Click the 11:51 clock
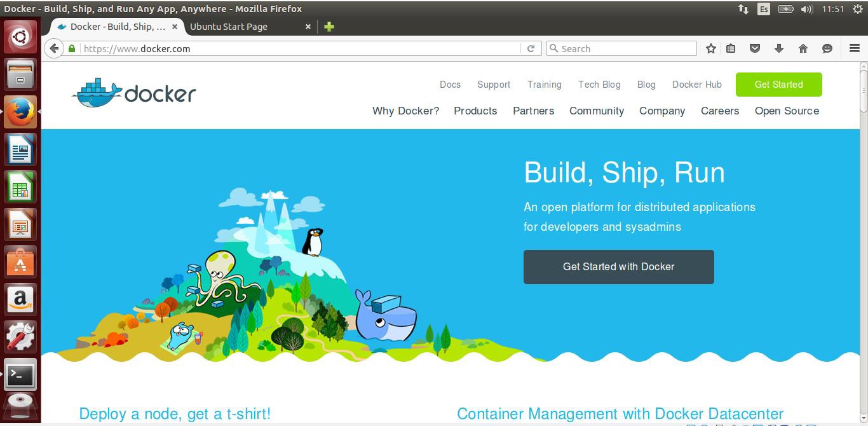The height and width of the screenshot is (426, 868). [832, 9]
